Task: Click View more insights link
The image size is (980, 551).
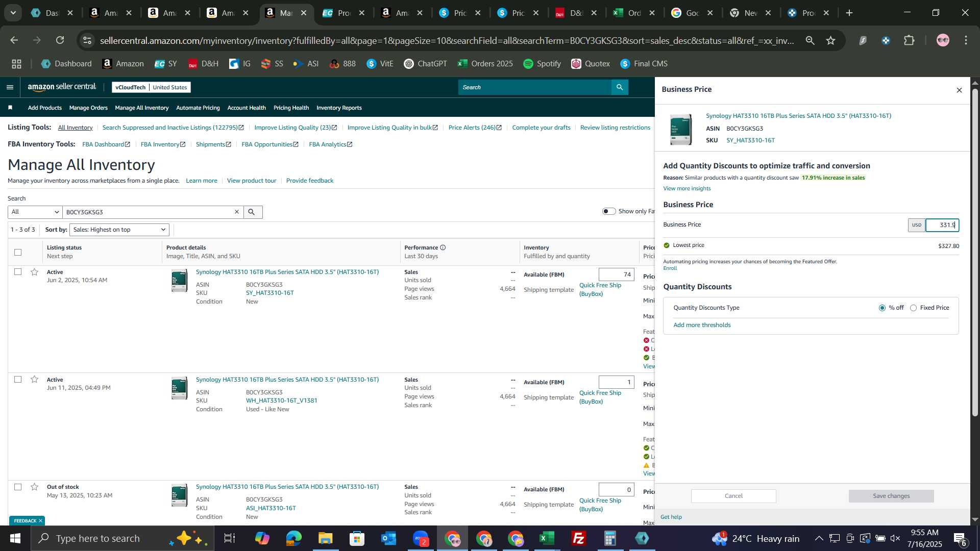Action: (x=687, y=189)
